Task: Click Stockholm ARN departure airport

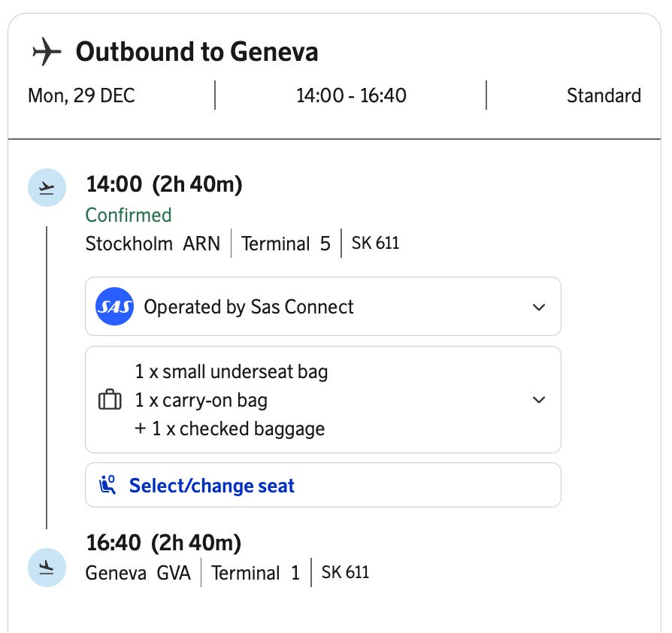Action: [x=153, y=244]
